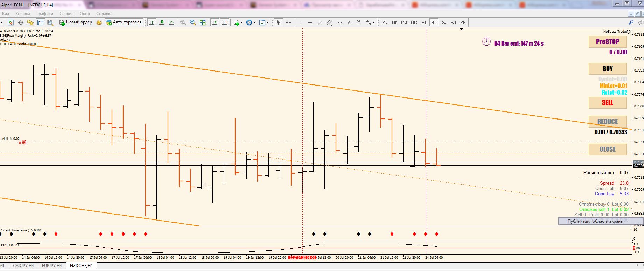Screen dimensions: 644x271
Task: Open the Графики menu
Action: (45, 14)
